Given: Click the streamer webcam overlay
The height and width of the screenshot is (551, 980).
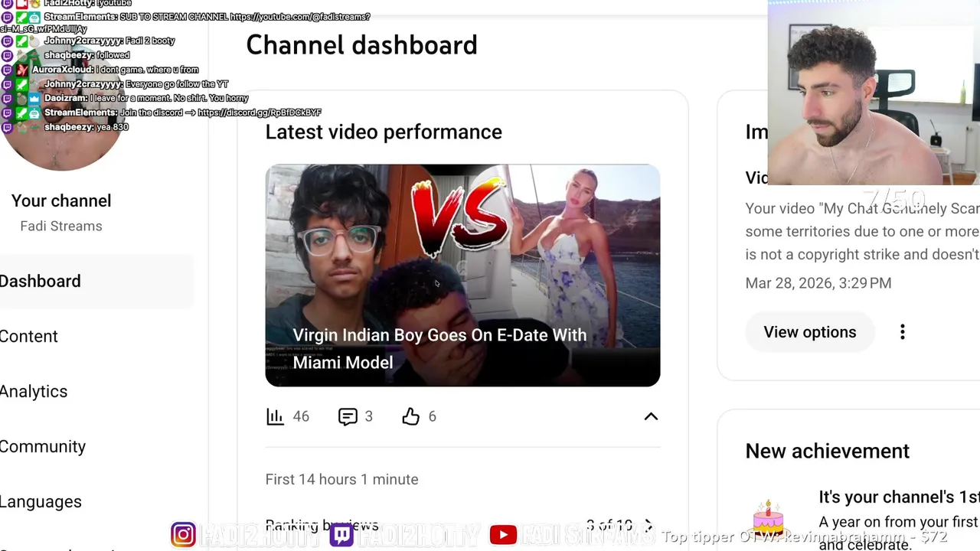Looking at the screenshot, I should (x=874, y=93).
